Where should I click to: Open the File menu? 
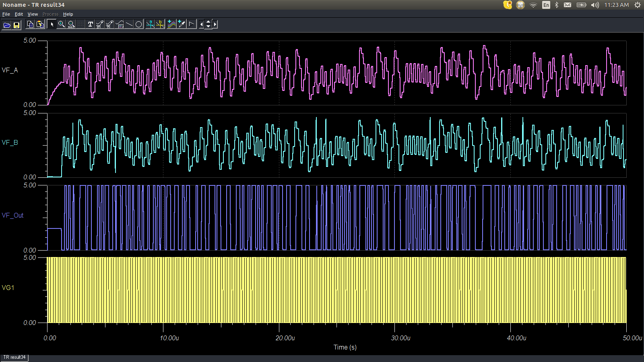(x=6, y=14)
